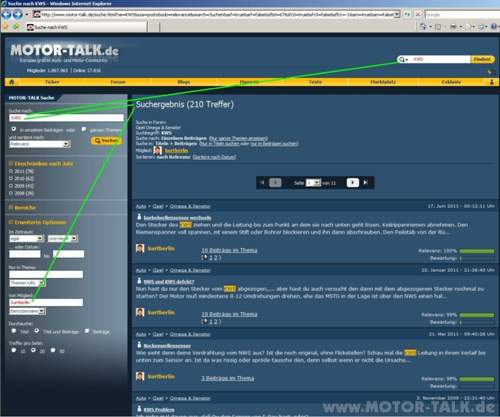Click the green relevance bar of first result
The height and width of the screenshot is (417, 500).
click(x=477, y=251)
